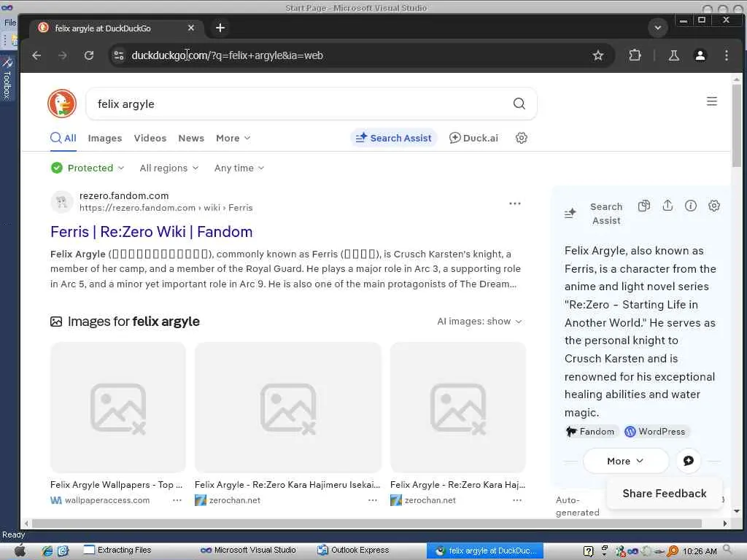Expand the tab search dropdown
This screenshot has width=747, height=560.
[658, 28]
